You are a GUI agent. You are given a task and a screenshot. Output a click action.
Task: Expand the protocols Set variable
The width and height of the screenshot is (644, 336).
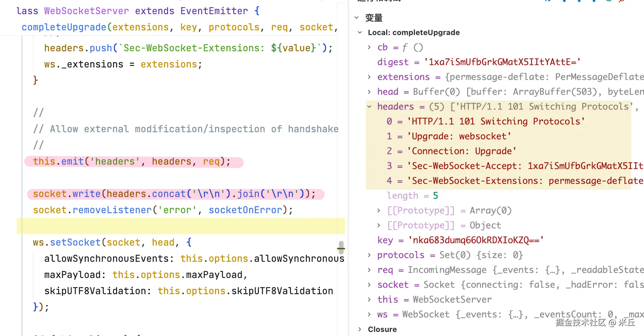click(x=369, y=255)
